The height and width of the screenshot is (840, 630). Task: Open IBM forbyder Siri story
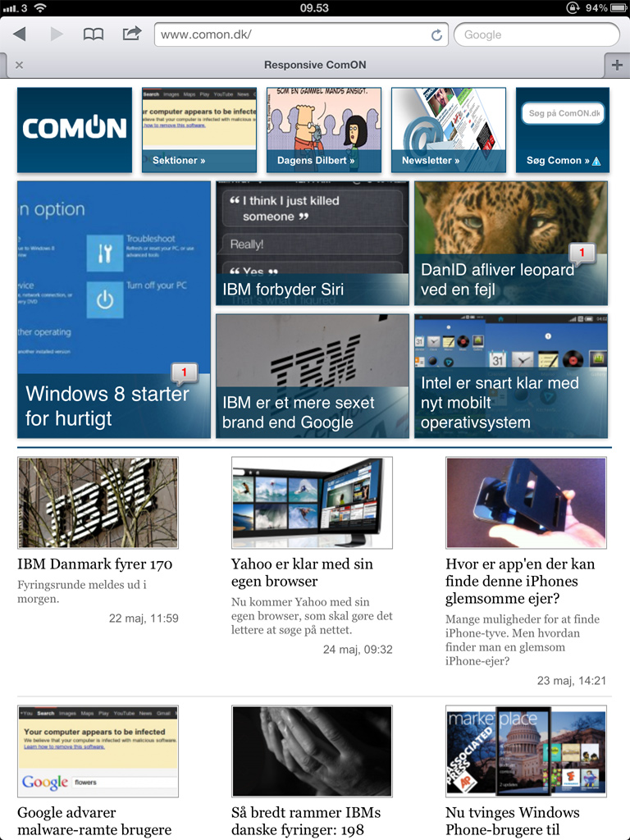[x=313, y=243]
